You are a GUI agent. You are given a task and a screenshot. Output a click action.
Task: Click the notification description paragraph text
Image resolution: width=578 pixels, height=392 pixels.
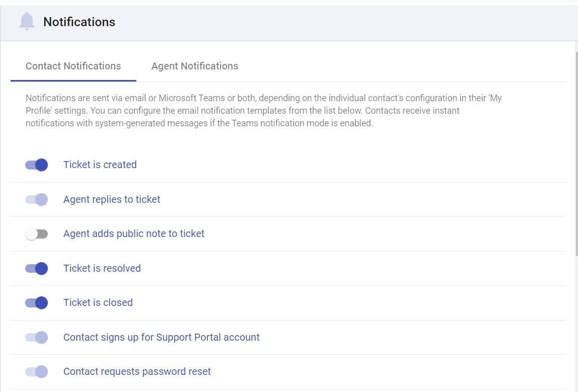(x=264, y=110)
